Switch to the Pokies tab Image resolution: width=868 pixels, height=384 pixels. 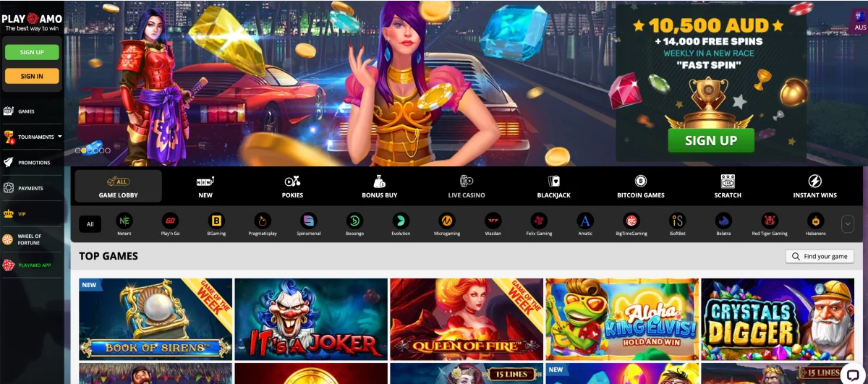(292, 187)
